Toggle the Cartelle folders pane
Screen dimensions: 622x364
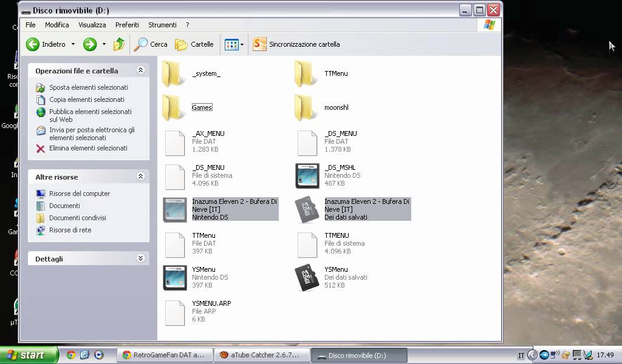pyautogui.click(x=194, y=44)
